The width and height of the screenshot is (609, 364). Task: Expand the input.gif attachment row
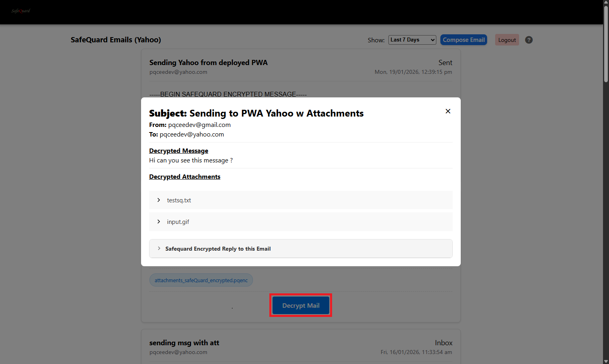178,222
